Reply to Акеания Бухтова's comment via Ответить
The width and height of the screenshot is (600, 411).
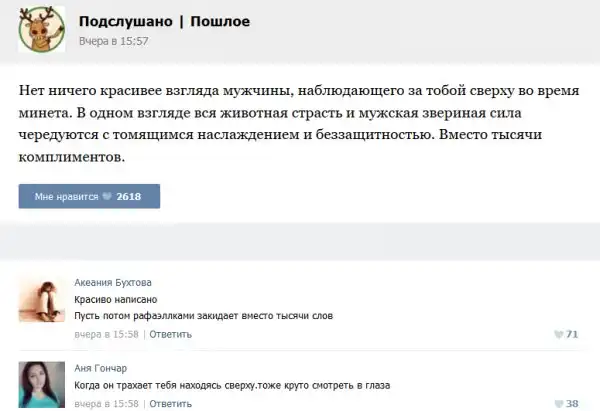pyautogui.click(x=170, y=334)
